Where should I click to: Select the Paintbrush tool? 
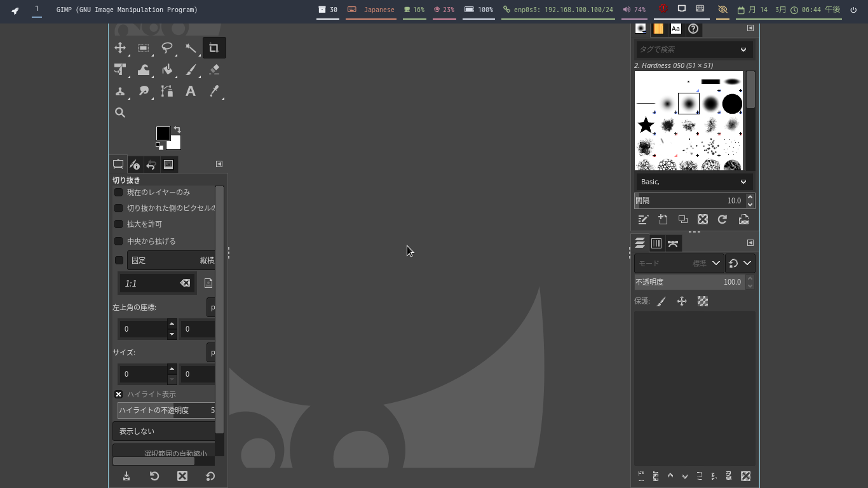[191, 70]
